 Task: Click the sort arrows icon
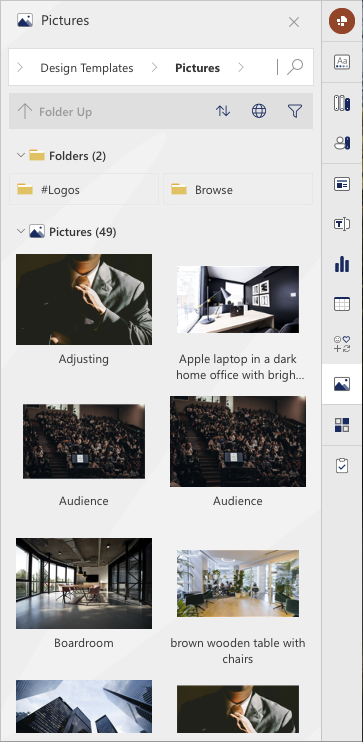[x=223, y=111]
